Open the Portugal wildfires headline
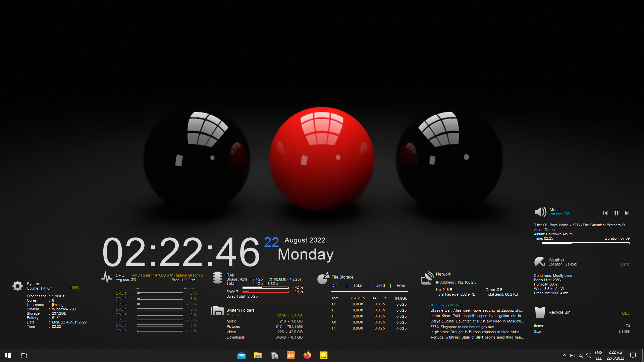The width and height of the screenshot is (644, 362). [477, 337]
